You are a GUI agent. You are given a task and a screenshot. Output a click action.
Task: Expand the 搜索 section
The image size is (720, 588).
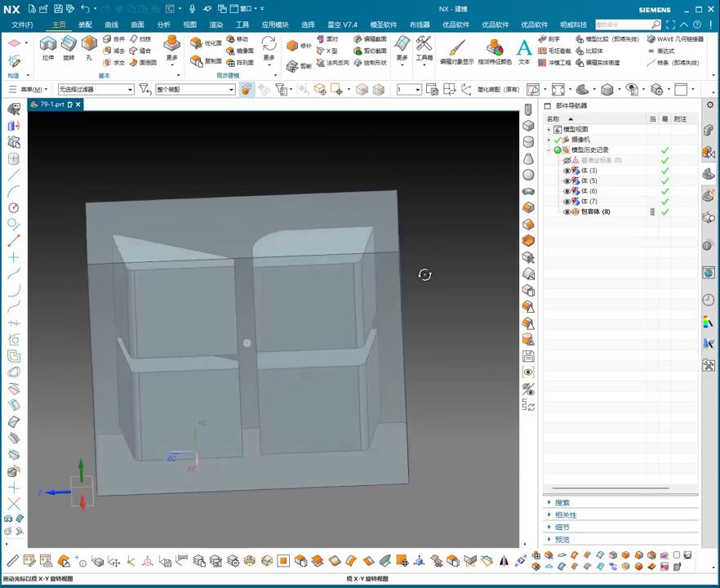point(562,503)
